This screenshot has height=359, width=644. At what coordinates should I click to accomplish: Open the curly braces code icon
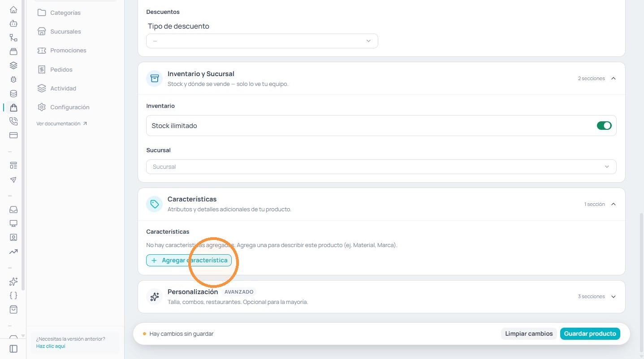(x=13, y=295)
